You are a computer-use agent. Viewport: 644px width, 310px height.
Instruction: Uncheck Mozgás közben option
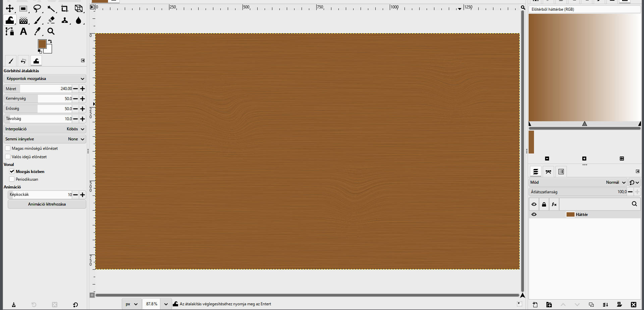tap(12, 171)
